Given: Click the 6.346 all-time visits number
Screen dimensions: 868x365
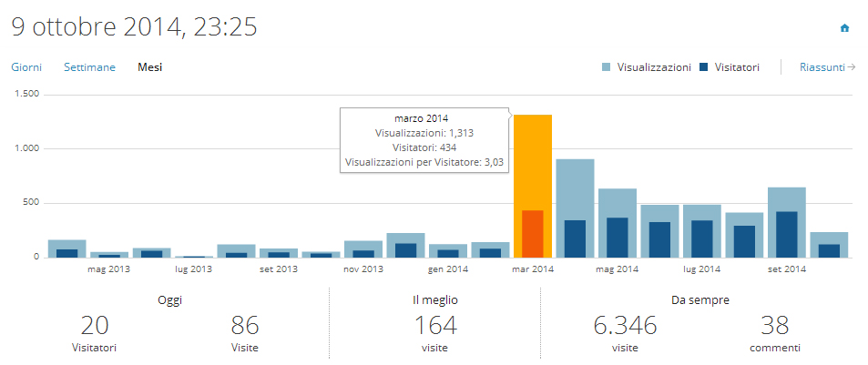Looking at the screenshot, I should click(x=624, y=325).
